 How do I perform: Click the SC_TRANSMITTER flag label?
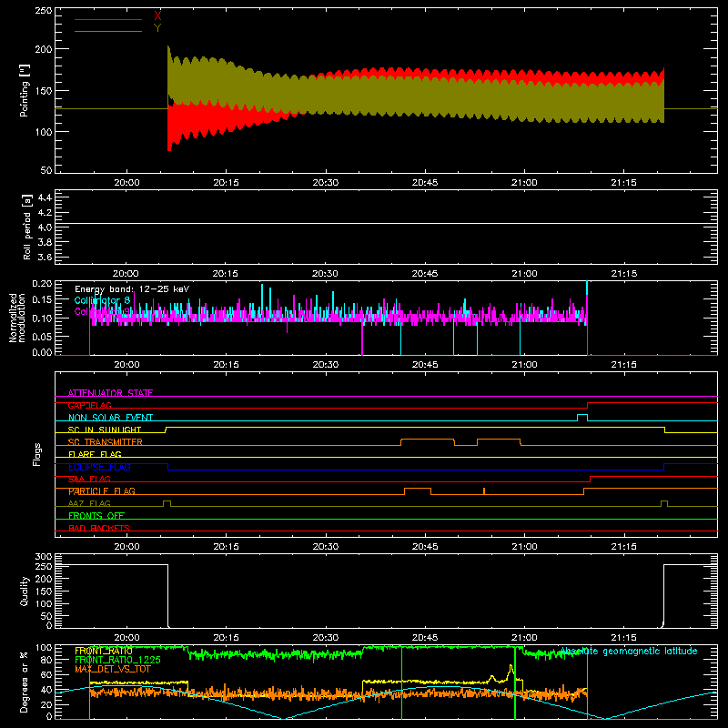(106, 442)
